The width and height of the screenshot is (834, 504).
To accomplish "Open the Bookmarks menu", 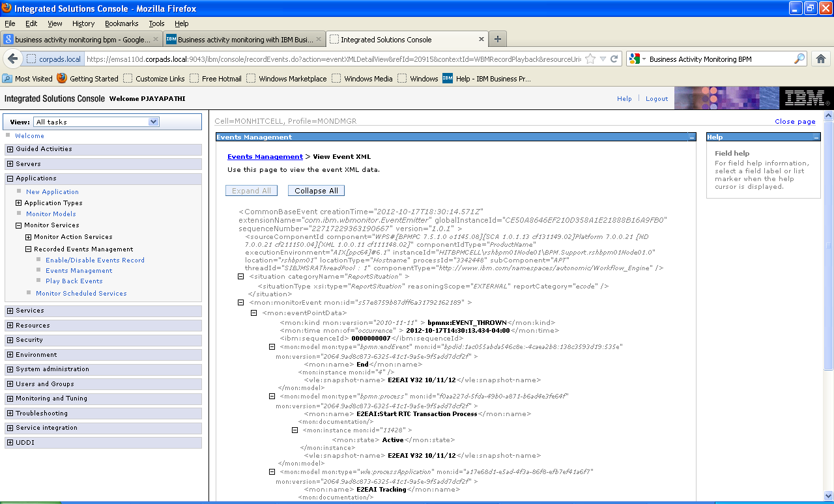I will click(122, 23).
